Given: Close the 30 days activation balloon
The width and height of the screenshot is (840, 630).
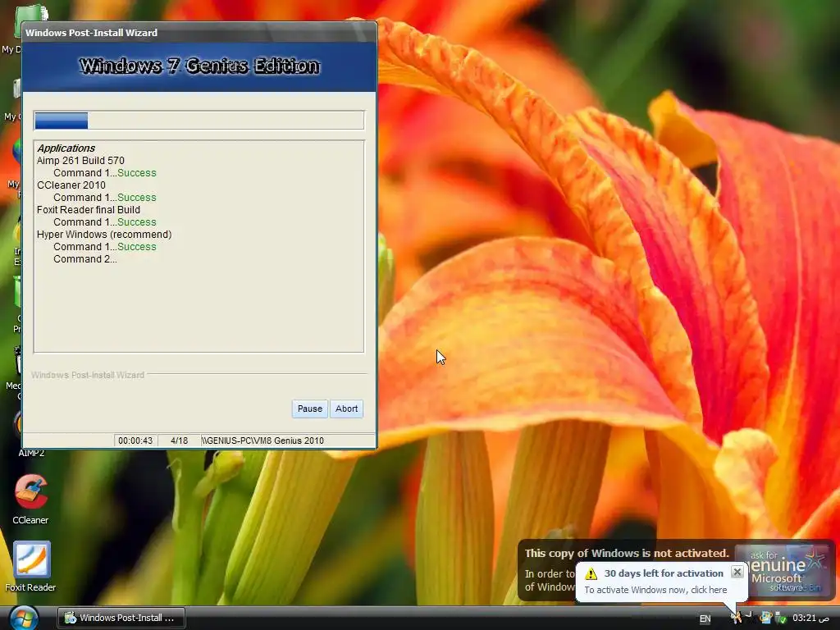Looking at the screenshot, I should [x=737, y=572].
